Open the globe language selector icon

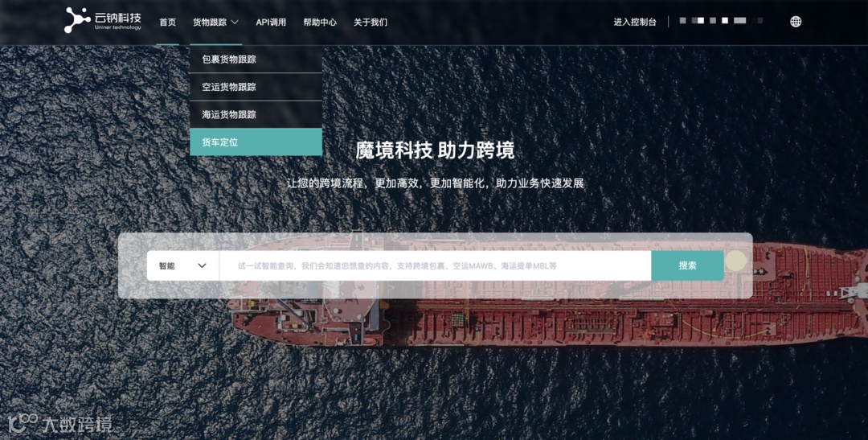796,22
